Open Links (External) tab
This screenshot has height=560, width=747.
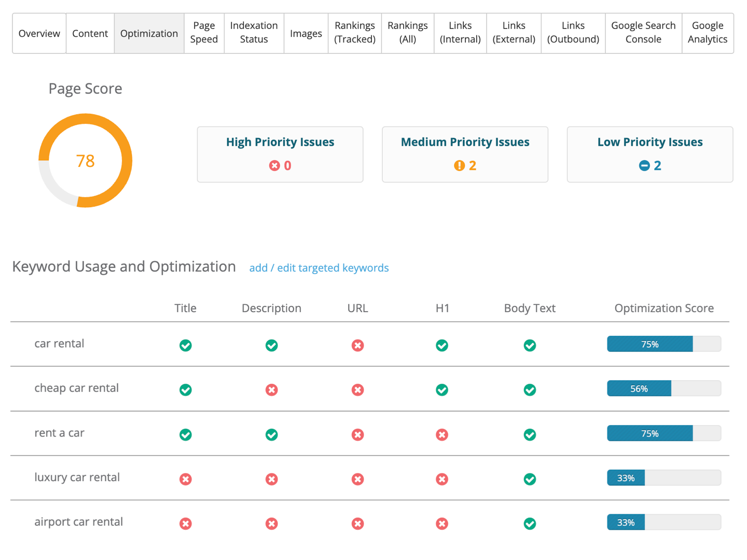pyautogui.click(x=514, y=33)
